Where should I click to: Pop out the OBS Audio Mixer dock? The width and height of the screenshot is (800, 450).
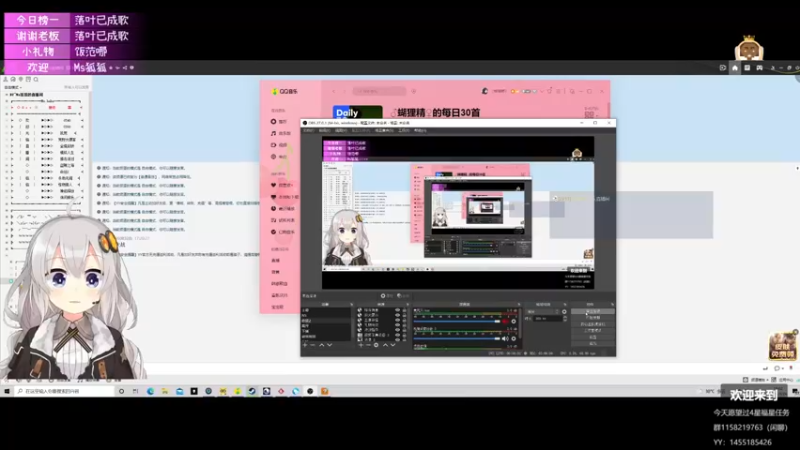[519, 304]
